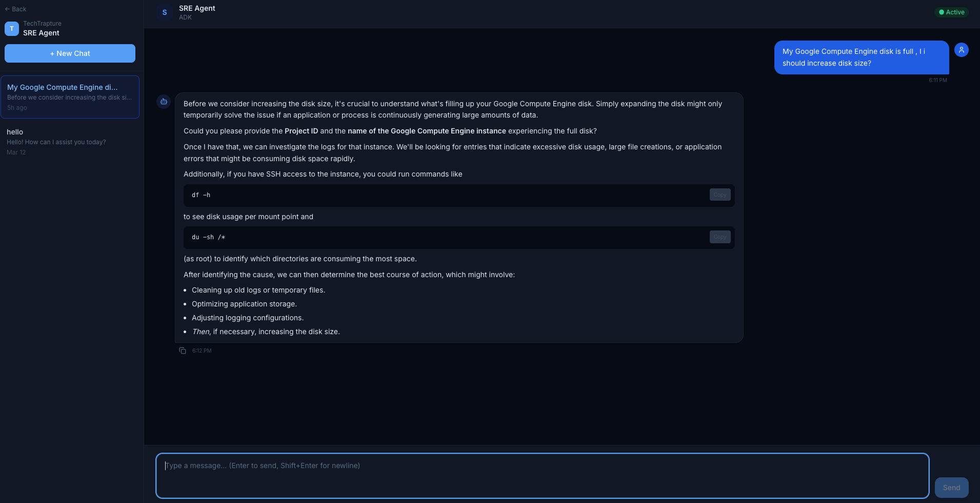The height and width of the screenshot is (503, 980).
Task: Click the back arrow icon in the sidebar
Action: pos(7,9)
